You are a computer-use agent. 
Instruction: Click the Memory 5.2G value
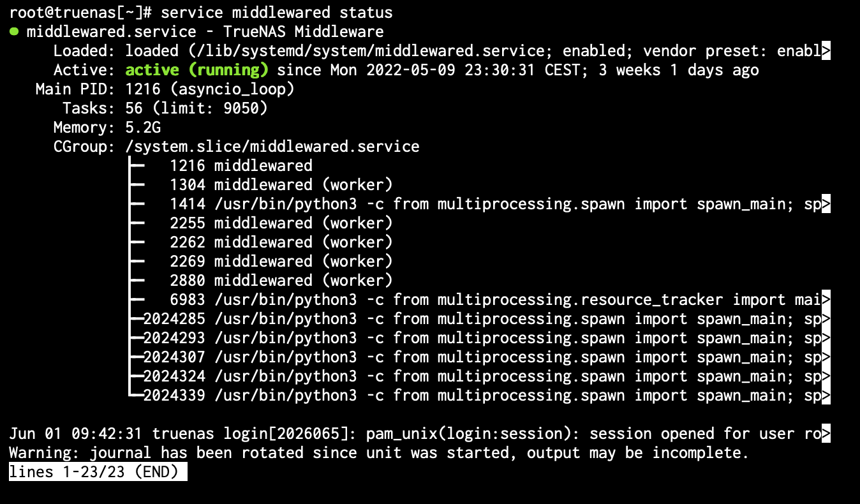(x=143, y=128)
